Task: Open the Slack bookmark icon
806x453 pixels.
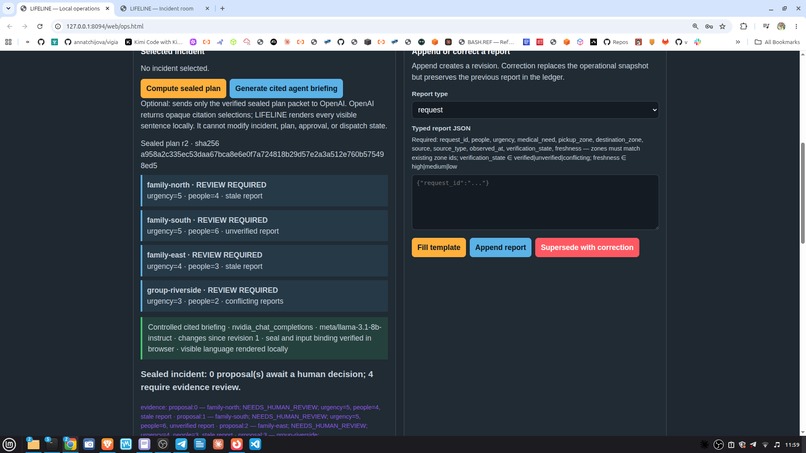Action: click(698, 42)
